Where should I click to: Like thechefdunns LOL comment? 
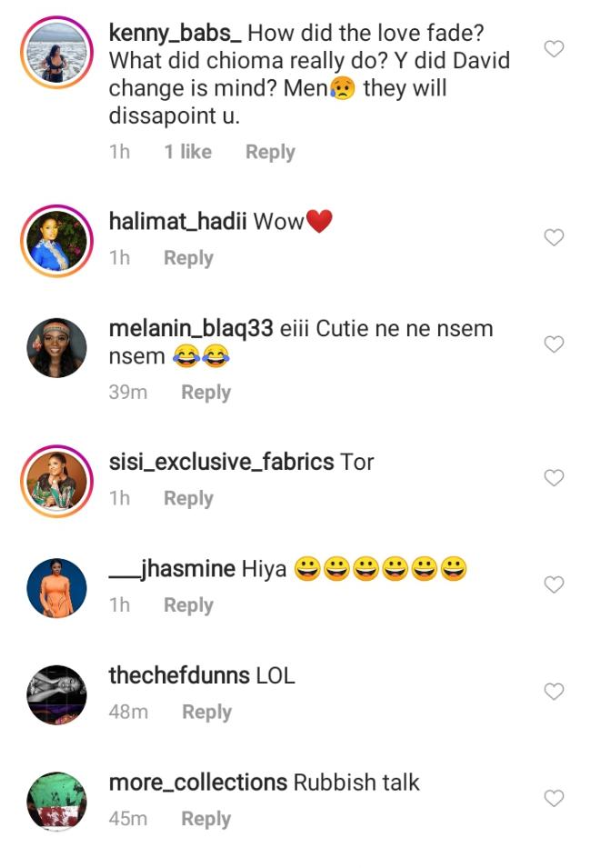554,692
